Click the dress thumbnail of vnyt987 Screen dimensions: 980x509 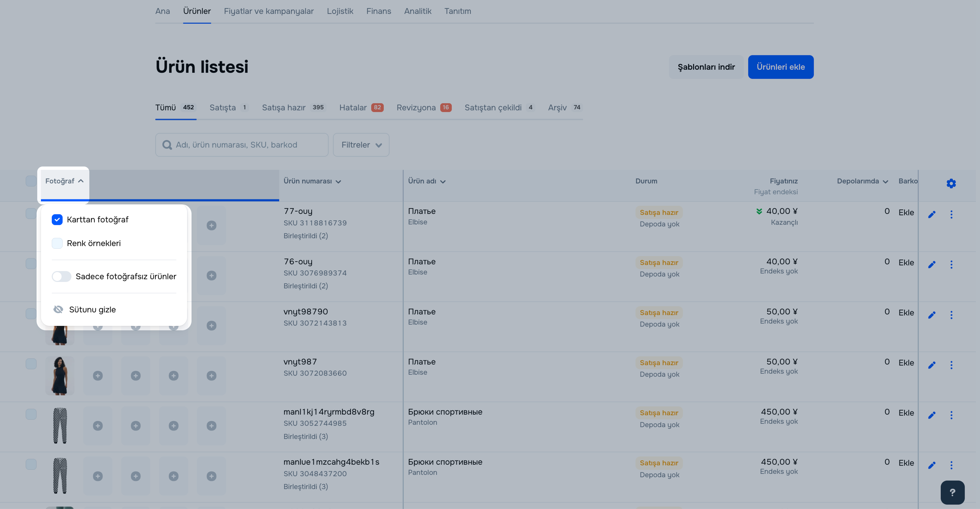60,375
